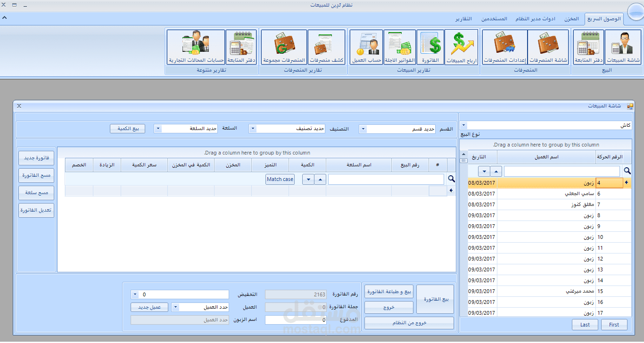Expand التصنيف dropdown حديد تصنيف
The height and width of the screenshot is (343, 644).
tap(252, 129)
